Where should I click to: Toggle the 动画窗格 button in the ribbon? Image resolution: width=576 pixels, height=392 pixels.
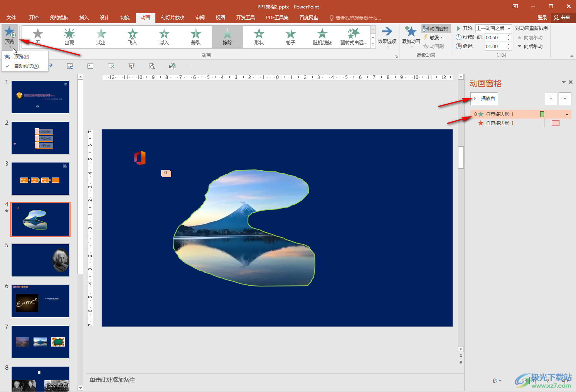coord(436,28)
